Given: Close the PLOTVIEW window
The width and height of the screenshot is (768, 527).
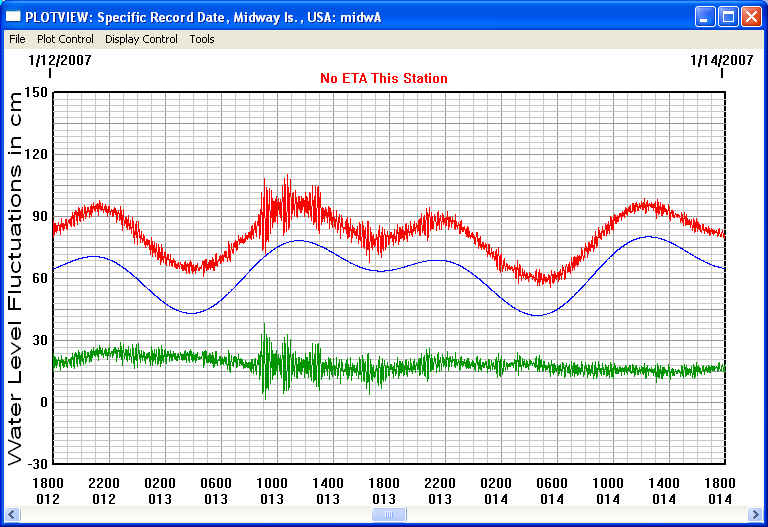Looking at the screenshot, I should pyautogui.click(x=751, y=17).
